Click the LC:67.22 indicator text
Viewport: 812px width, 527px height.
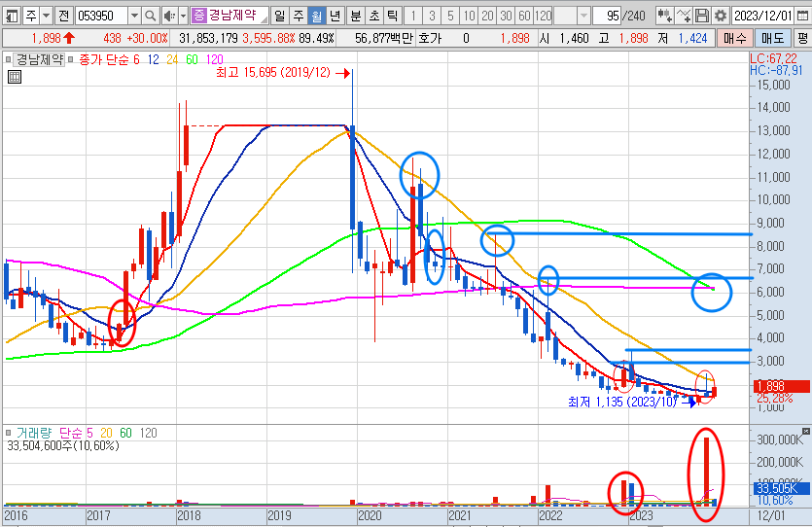[x=774, y=58]
